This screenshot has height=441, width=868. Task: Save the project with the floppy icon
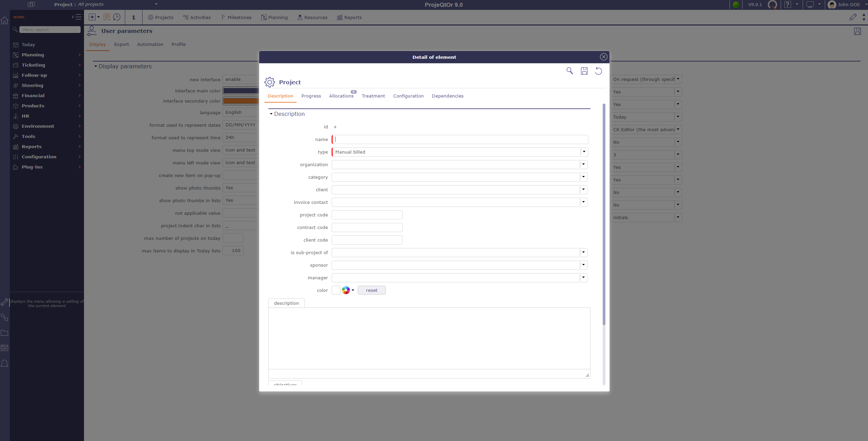[584, 71]
